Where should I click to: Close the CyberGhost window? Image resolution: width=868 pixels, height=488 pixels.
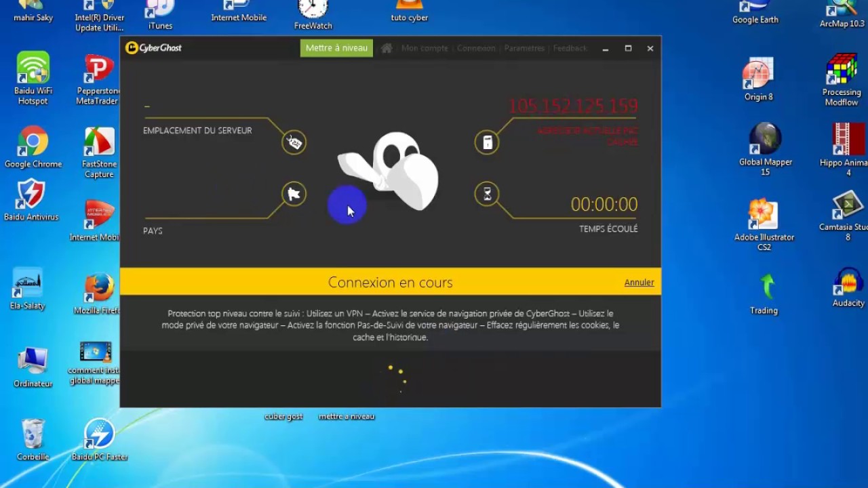pos(650,48)
